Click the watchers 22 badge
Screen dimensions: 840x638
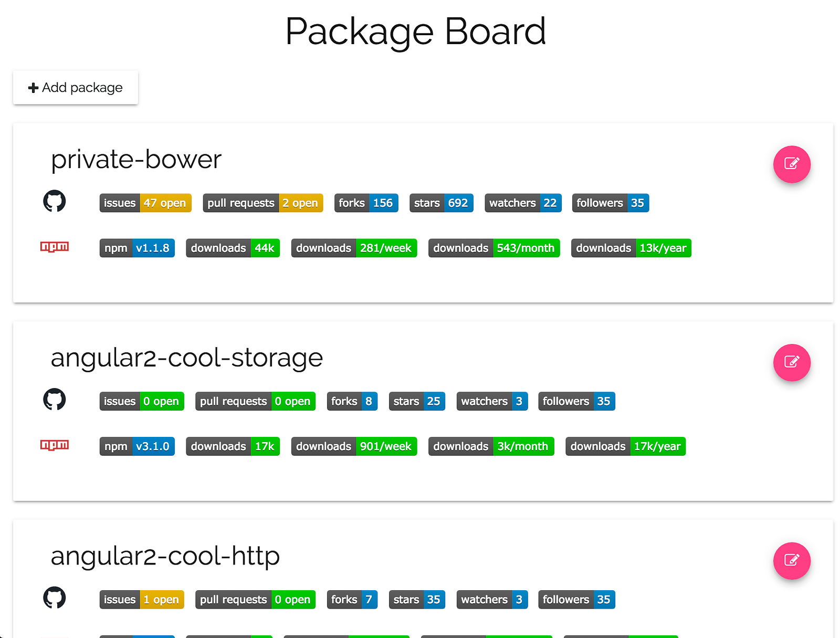(523, 203)
